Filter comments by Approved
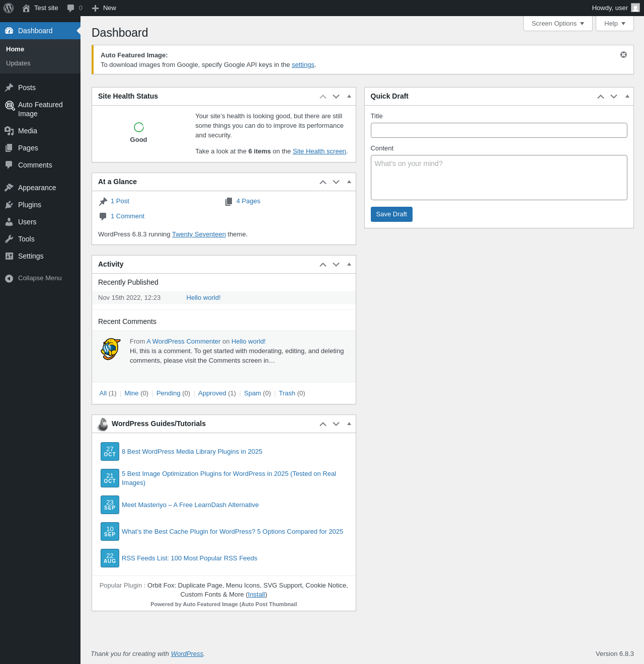The width and height of the screenshot is (644, 664). 212,393
